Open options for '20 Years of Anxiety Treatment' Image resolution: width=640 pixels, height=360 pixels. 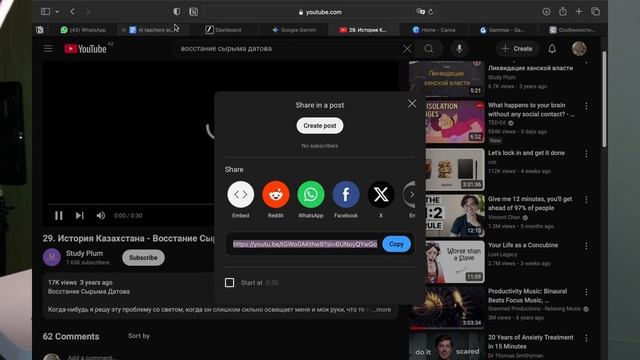point(587,338)
